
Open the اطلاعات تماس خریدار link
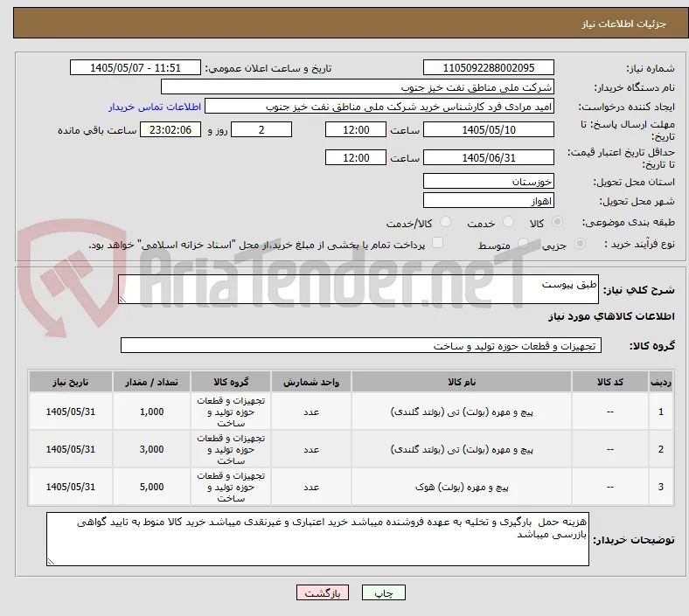point(155,107)
